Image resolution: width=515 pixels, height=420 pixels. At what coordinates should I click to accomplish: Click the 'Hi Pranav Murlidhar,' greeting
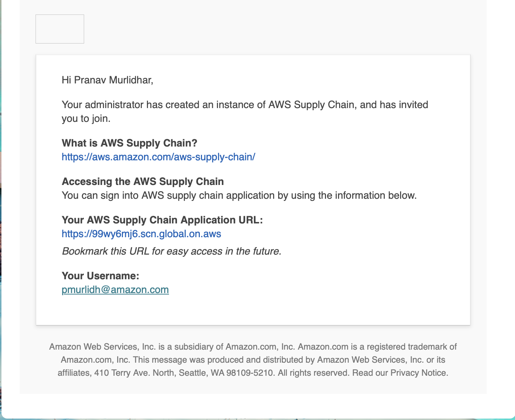107,80
